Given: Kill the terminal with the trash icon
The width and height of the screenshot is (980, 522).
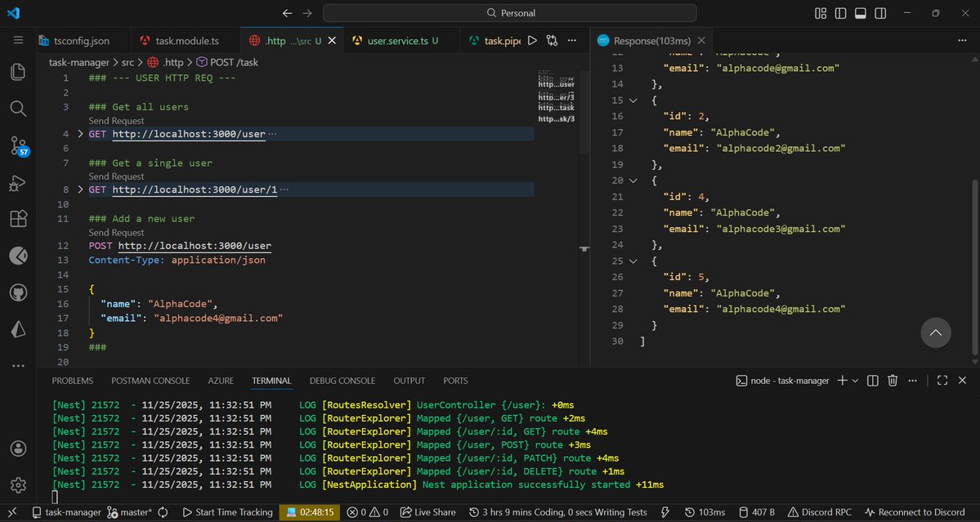Looking at the screenshot, I should pos(893,380).
